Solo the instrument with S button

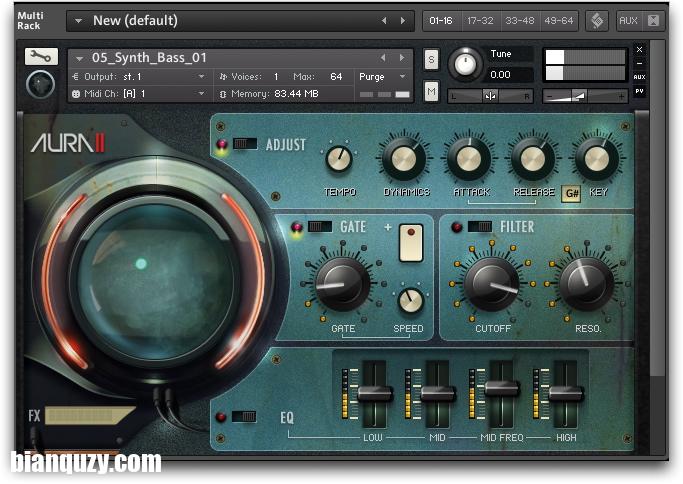pos(431,59)
